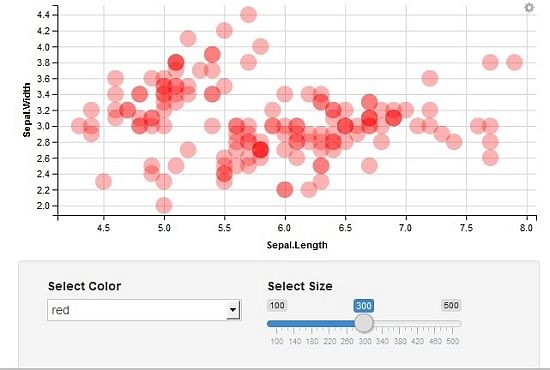
Task: Click the rightmost point near length 7.9
Action: click(514, 62)
